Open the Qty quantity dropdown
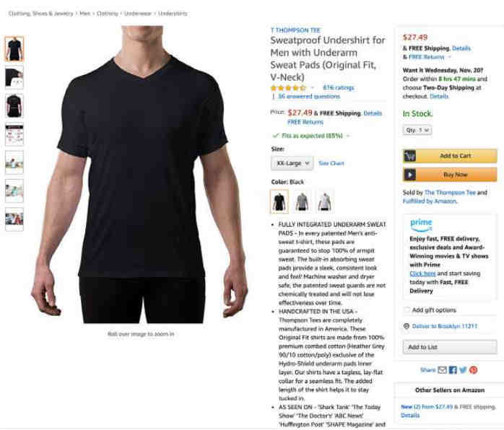The height and width of the screenshot is (430, 504). [x=417, y=130]
